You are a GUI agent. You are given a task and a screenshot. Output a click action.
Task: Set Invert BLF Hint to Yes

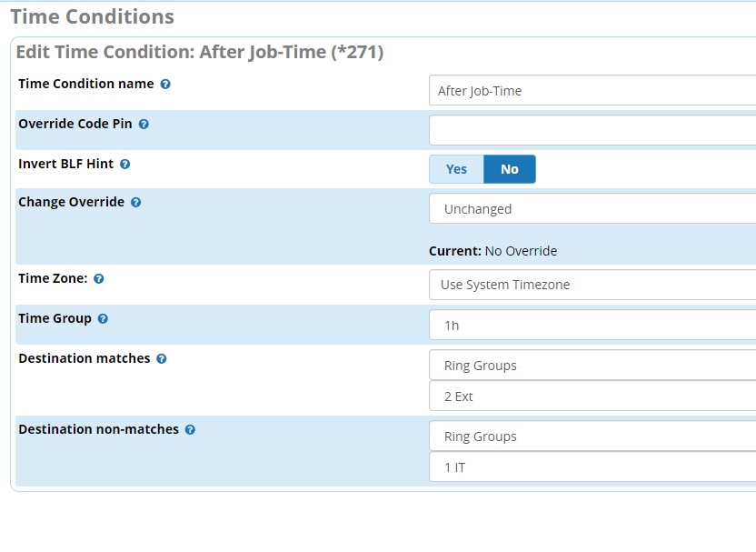coord(456,169)
